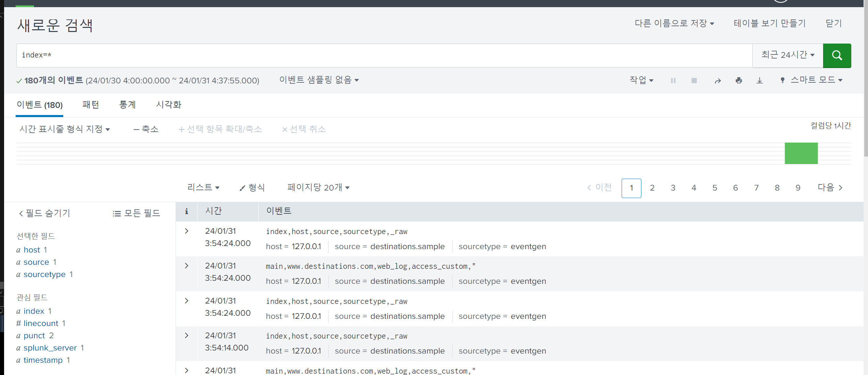Go to results page 5
Image resolution: width=868 pixels, height=375 pixels.
(715, 188)
